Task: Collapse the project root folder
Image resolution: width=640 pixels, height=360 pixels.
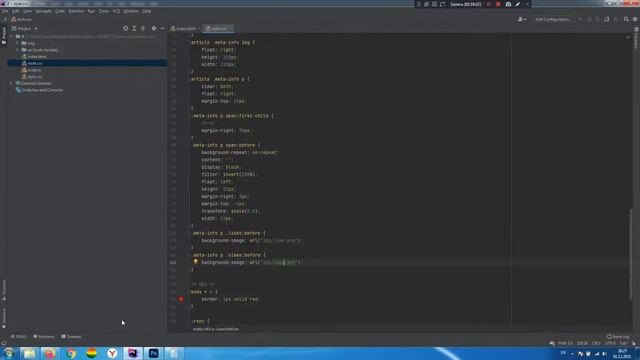Action: click(11, 36)
